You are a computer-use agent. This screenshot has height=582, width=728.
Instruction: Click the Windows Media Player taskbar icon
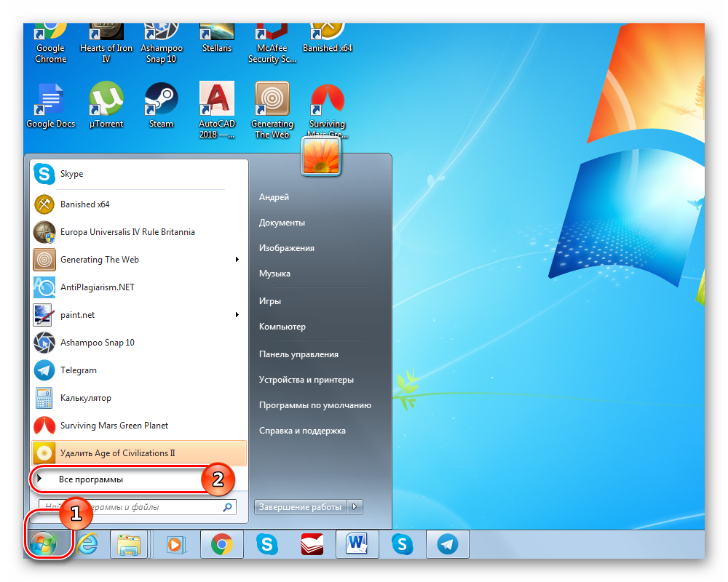click(x=175, y=544)
